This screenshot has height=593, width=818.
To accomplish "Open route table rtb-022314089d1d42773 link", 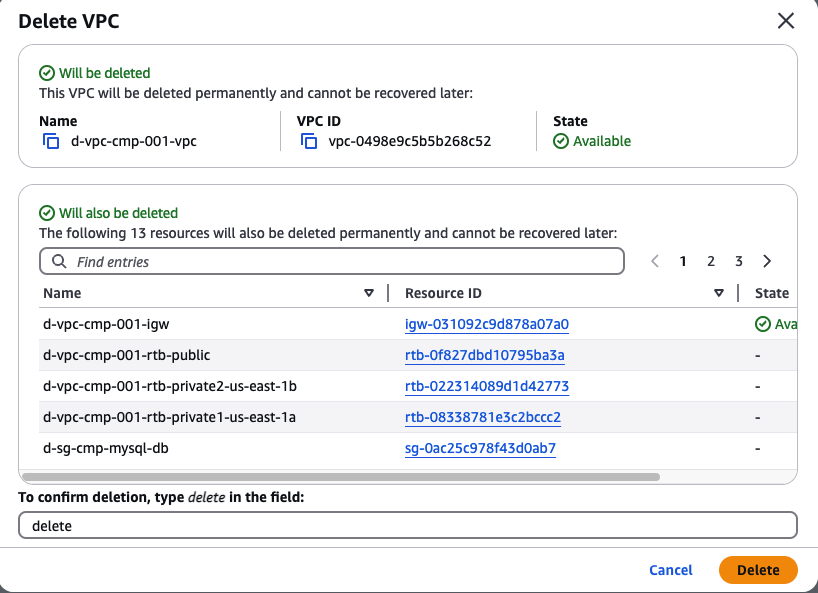I will coord(487,386).
